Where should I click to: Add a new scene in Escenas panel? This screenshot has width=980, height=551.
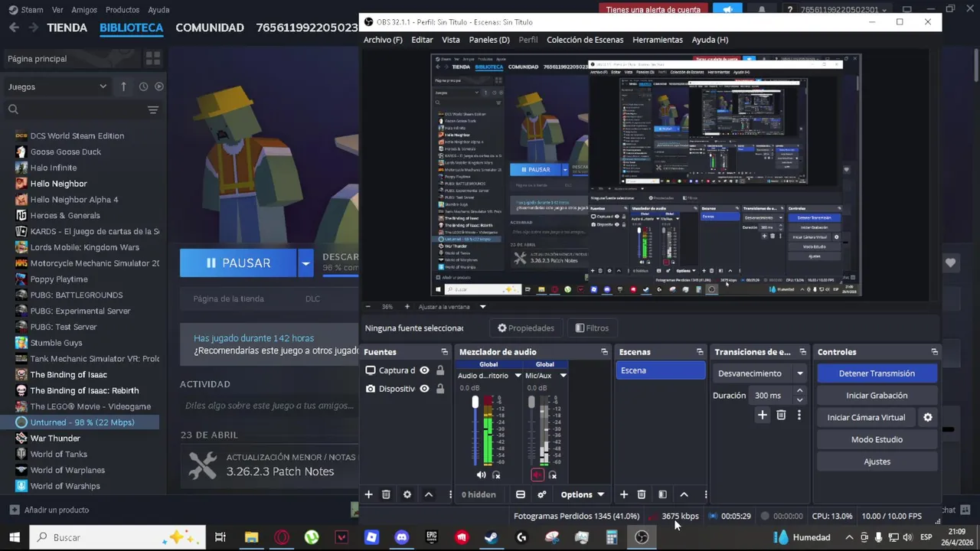click(623, 494)
